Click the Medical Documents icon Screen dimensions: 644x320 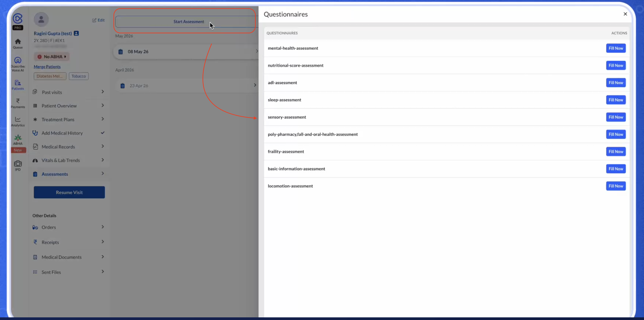click(x=35, y=257)
